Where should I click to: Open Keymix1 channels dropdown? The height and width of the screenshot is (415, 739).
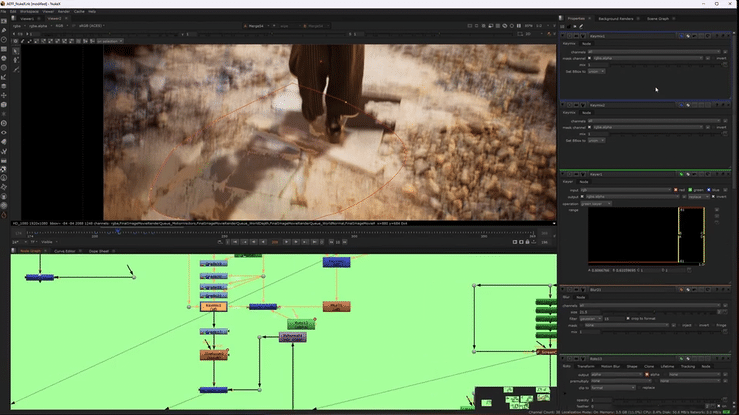[x=654, y=52]
